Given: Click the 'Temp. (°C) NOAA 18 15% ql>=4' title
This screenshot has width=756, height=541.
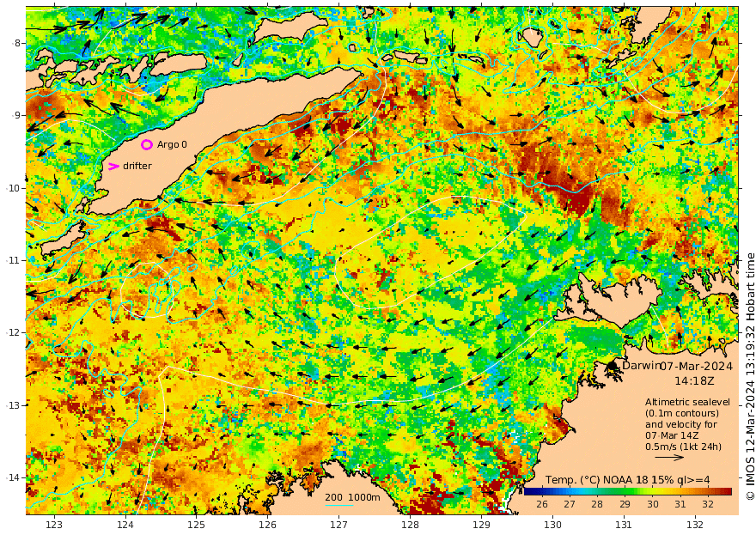Looking at the screenshot, I should tap(627, 480).
